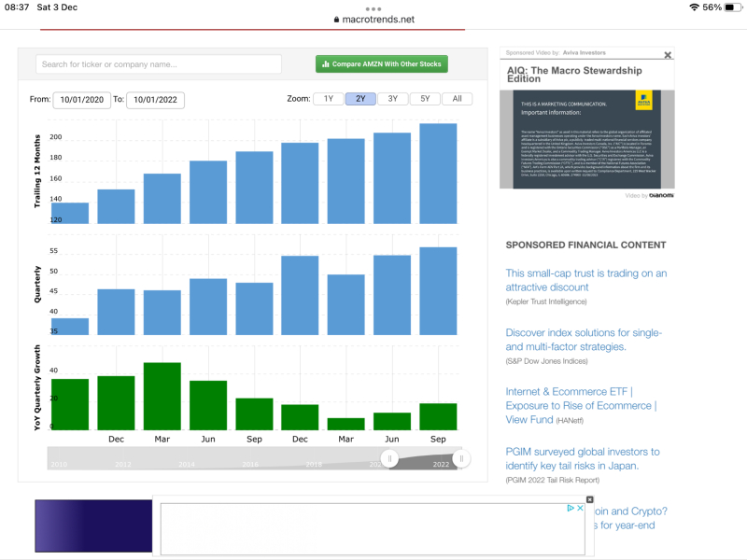Image resolution: width=747 pixels, height=560 pixels.
Task: Open the To date field 10/01/2022
Action: 155,100
